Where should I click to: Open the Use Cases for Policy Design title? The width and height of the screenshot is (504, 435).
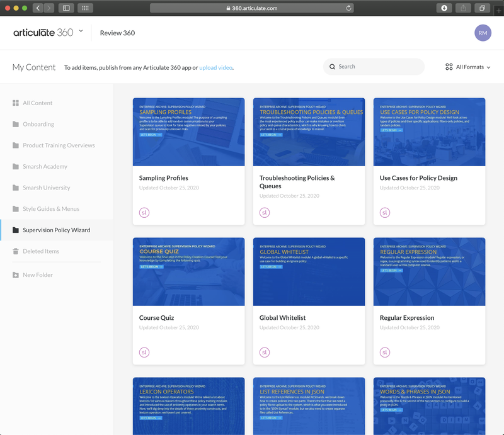pyautogui.click(x=418, y=178)
